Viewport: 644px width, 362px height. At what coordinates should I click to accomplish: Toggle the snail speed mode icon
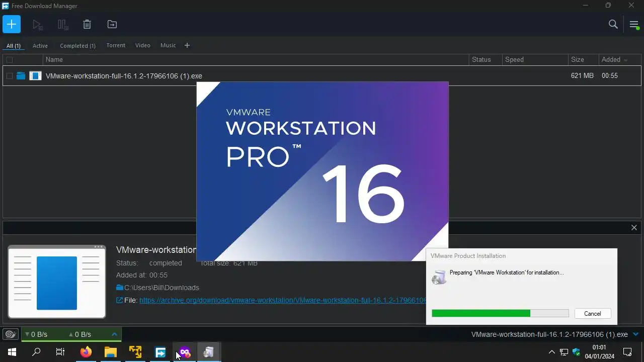pos(11,334)
